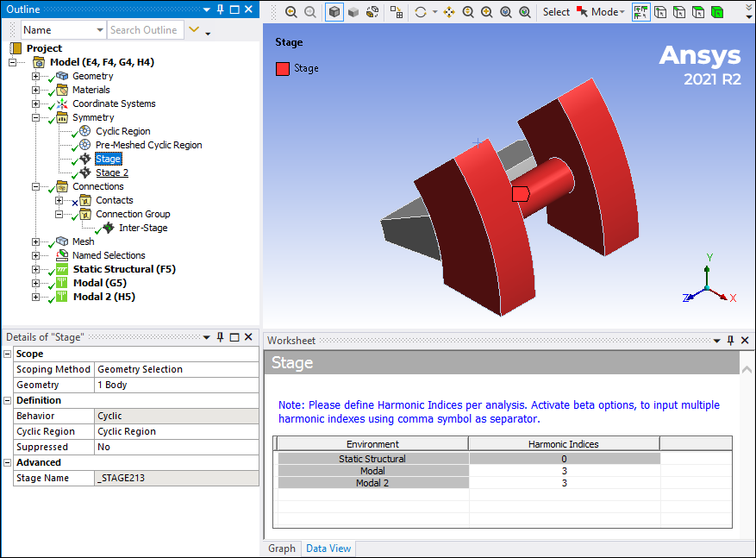Screen dimensions: 756x558
Task: Open the Mode dropdown in toolbar
Action: [606, 12]
